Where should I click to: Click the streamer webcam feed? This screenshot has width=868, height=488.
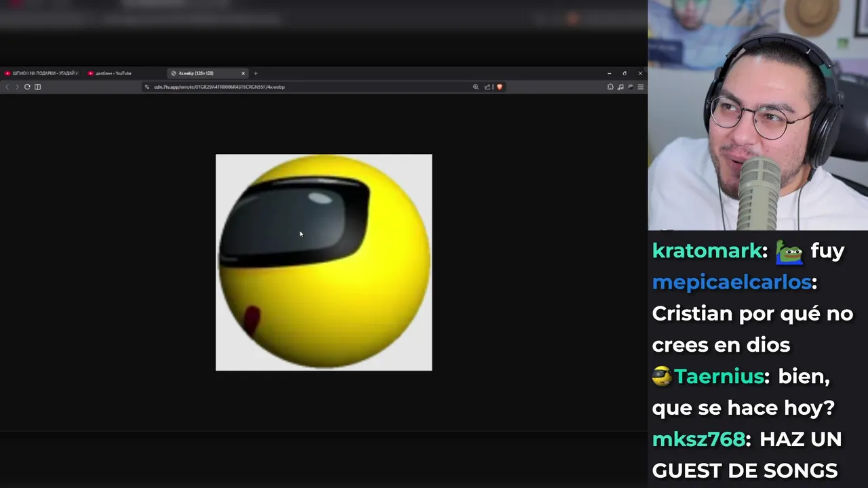[757, 115]
